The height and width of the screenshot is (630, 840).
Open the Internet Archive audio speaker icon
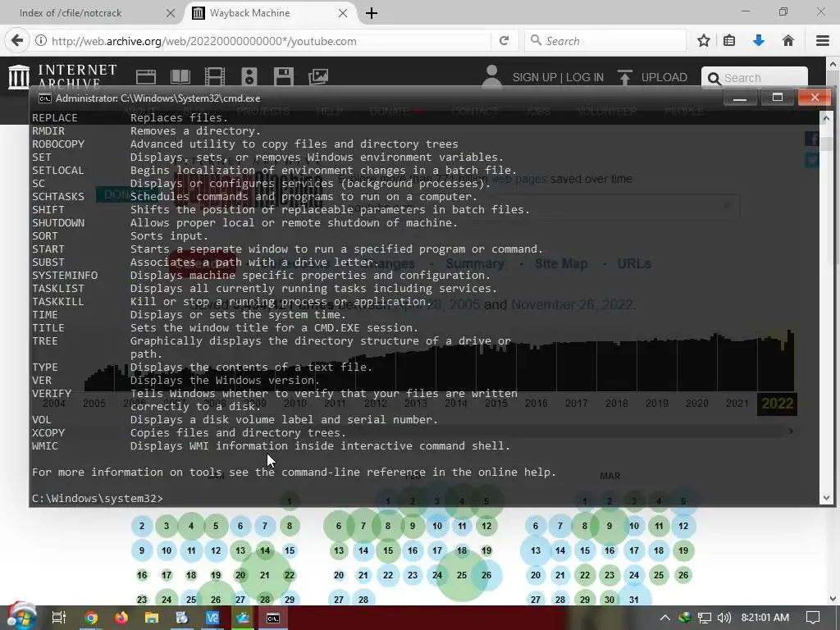[249, 77]
